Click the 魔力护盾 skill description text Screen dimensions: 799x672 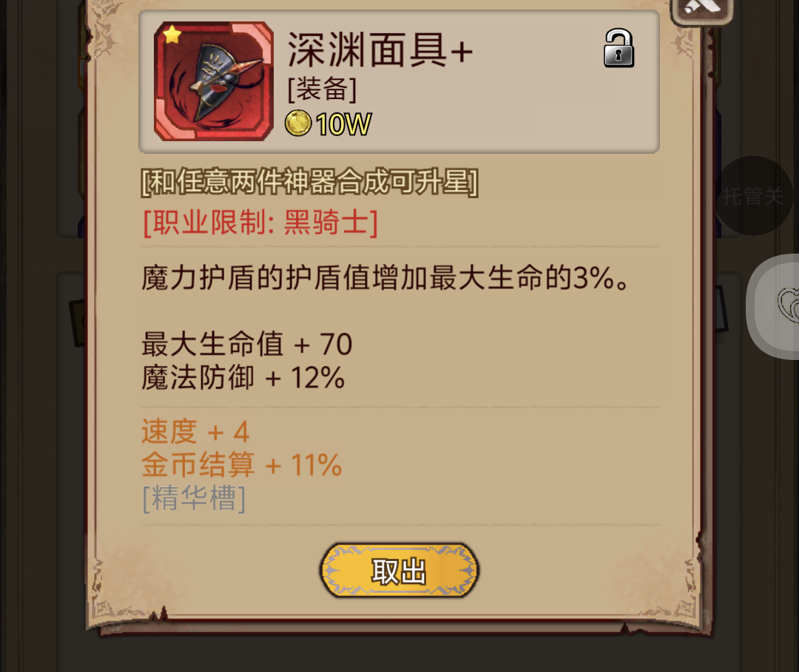[385, 278]
